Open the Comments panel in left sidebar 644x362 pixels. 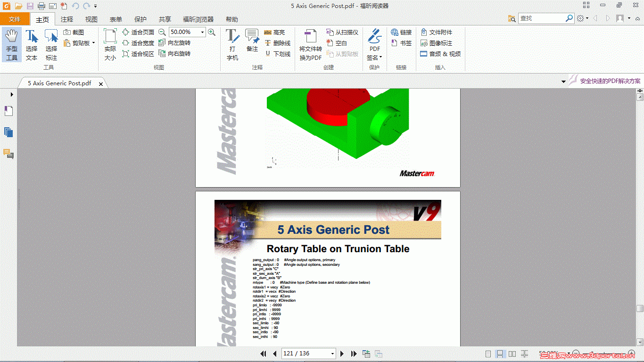[x=8, y=154]
